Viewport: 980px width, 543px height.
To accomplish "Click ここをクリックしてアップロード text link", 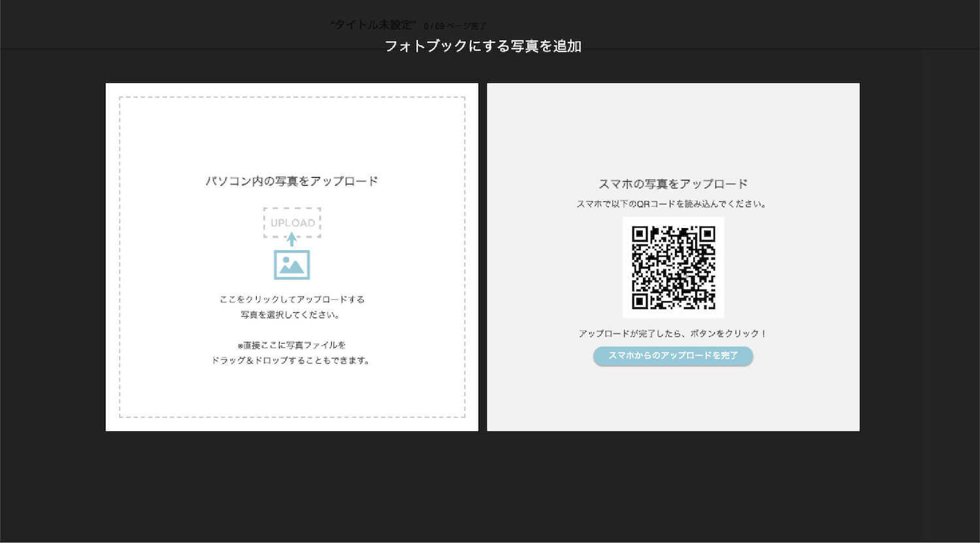I will (x=291, y=299).
